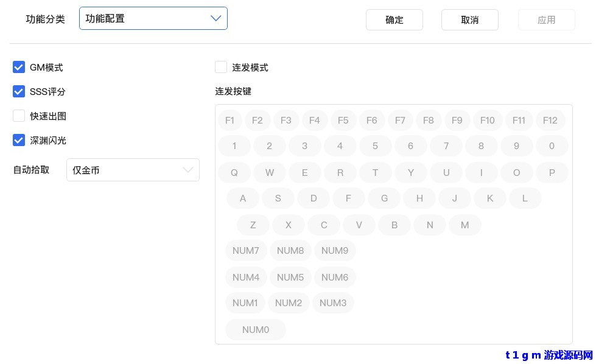This screenshot has height=364, width=596.
Task: Select the F1 key in 连发按键
Action: pos(230,120)
